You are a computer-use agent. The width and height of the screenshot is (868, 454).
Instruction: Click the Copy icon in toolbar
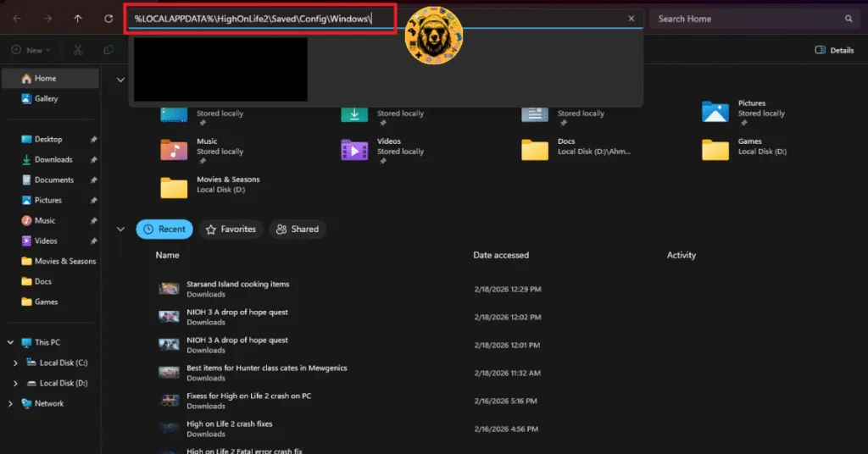pos(108,50)
